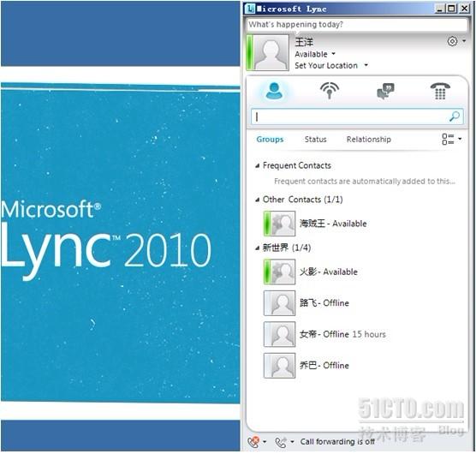Click the What's happening today note field
476x454 pixels.
[357, 25]
